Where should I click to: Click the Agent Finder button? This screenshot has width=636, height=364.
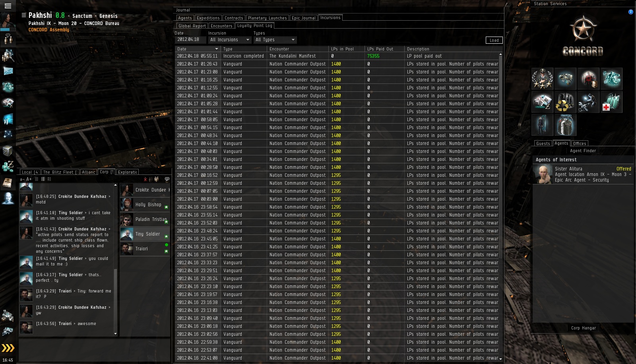583,151
